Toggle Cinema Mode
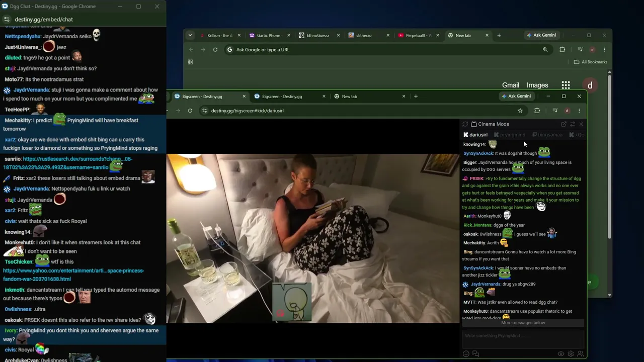This screenshot has width=644, height=362. pos(490,124)
